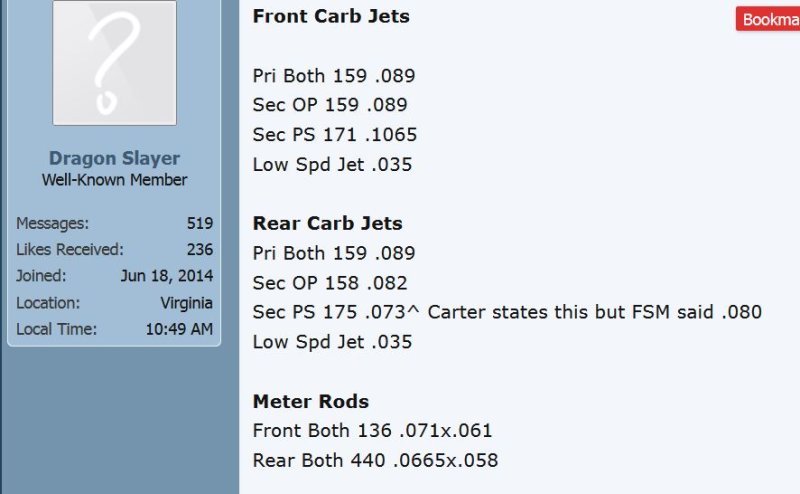Screen dimensions: 800x494
Task: Open the Virginia location link
Action: pyautogui.click(x=186, y=303)
